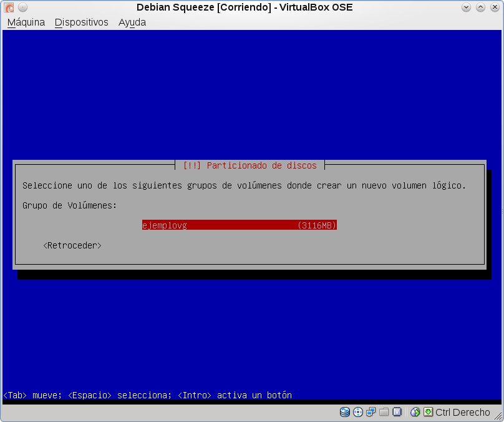Click the mouse integration globe icon
The height and width of the screenshot is (422, 504).
(415, 412)
